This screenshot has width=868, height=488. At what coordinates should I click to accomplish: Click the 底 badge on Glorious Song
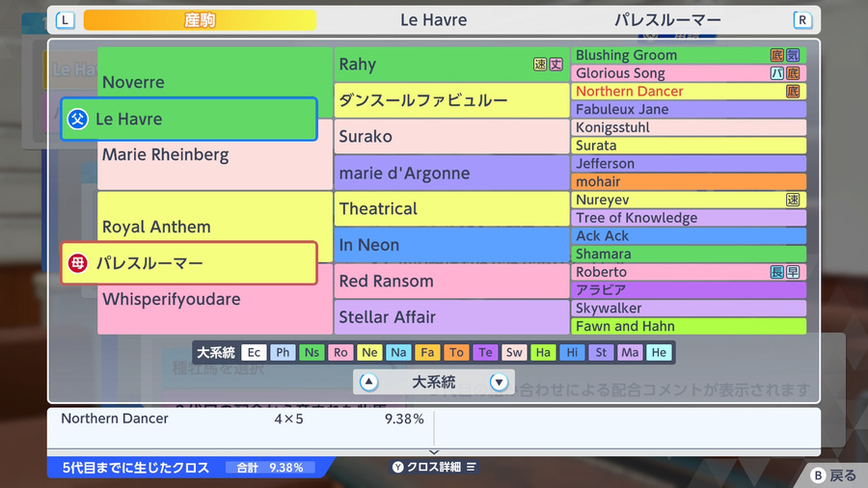[x=793, y=73]
